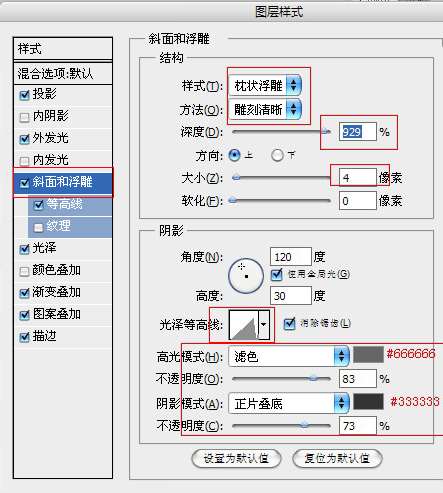Select the 下 direction radio button
Viewport: 443px width, 493px height.
(277, 155)
